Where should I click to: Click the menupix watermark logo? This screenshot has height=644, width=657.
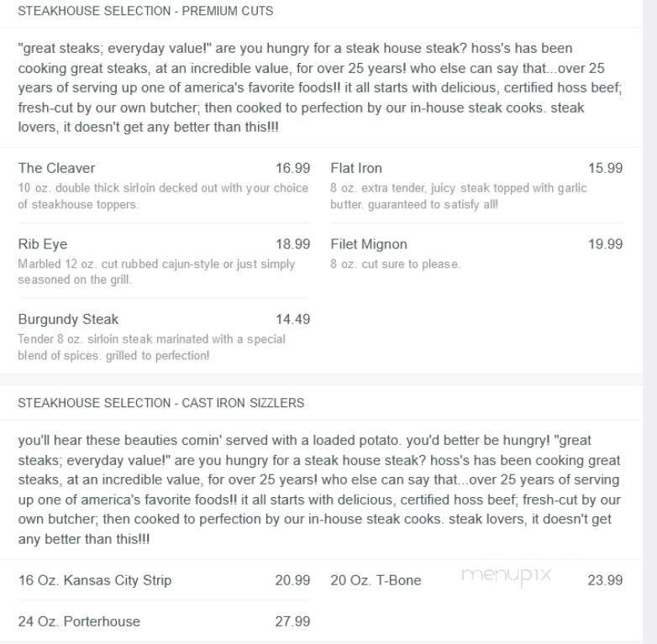[506, 575]
